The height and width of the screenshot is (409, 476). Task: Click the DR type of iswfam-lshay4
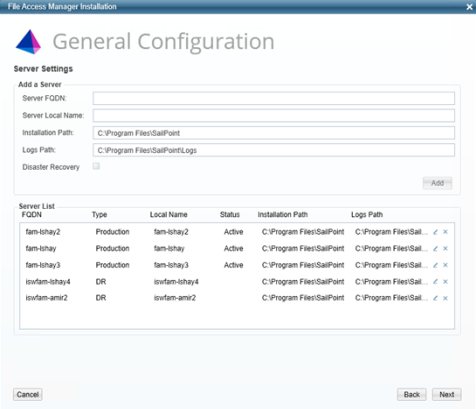tap(101, 282)
